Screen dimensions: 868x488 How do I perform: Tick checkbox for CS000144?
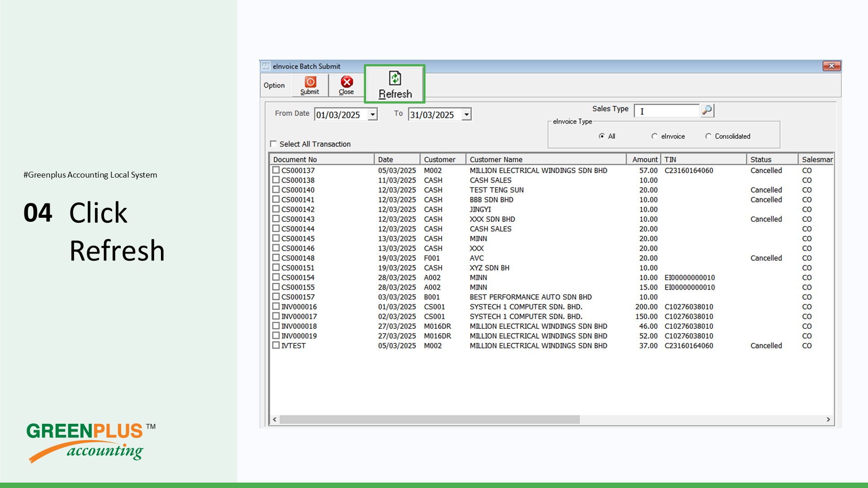(x=276, y=228)
